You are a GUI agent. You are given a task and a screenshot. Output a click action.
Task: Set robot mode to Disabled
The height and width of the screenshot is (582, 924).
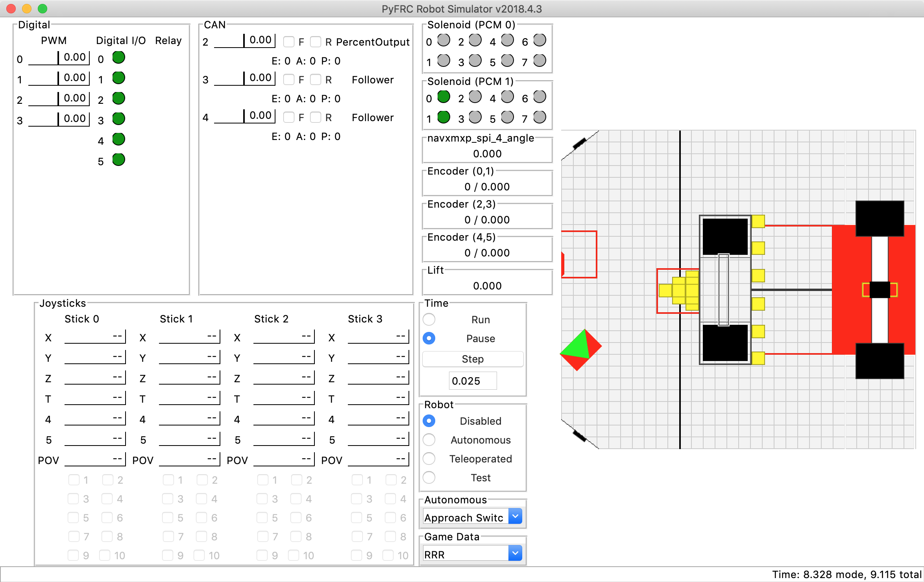click(429, 421)
